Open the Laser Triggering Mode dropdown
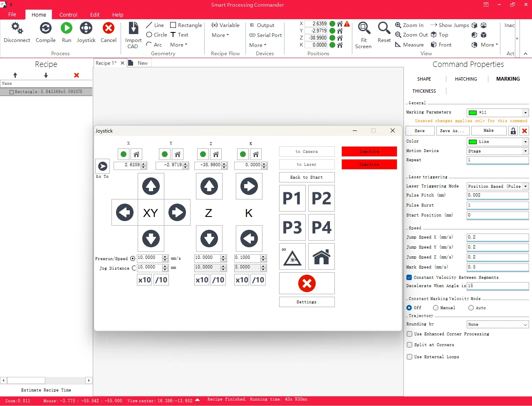This screenshot has width=532, height=406. [x=497, y=186]
